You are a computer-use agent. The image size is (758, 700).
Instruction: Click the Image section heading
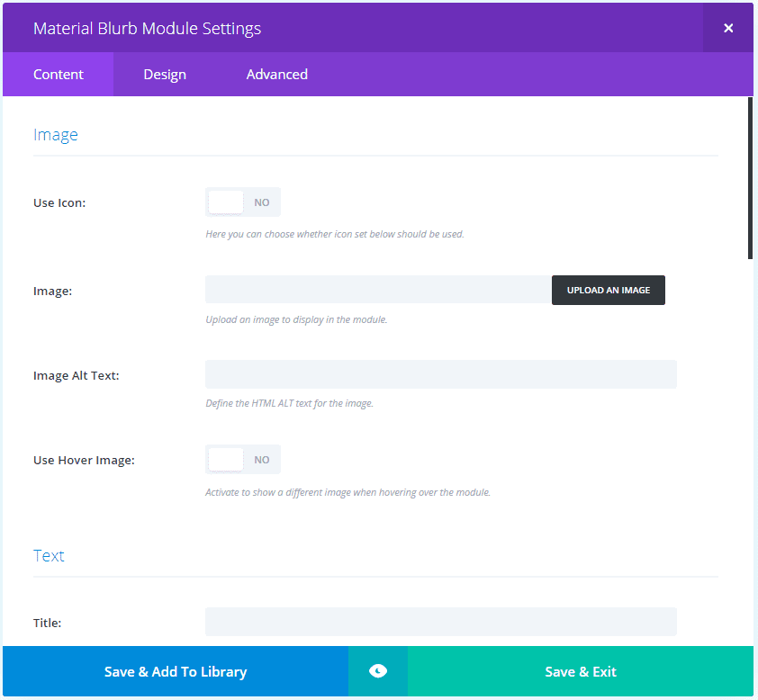click(56, 135)
